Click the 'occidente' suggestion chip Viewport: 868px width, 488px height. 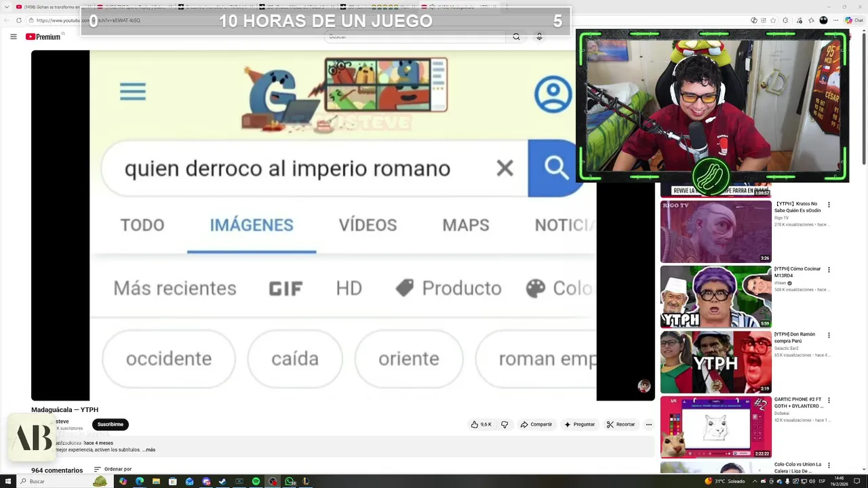point(169,359)
